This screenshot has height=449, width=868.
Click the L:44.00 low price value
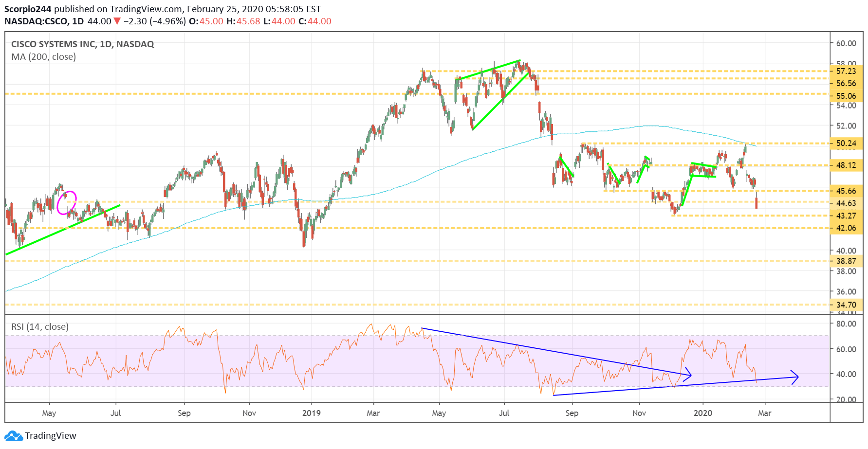(279, 21)
